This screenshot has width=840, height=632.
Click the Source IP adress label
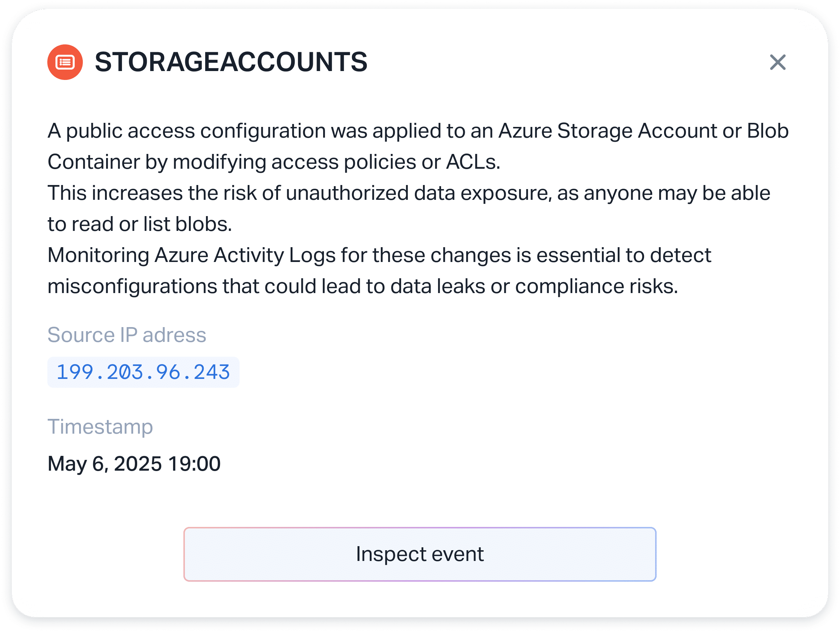(126, 335)
